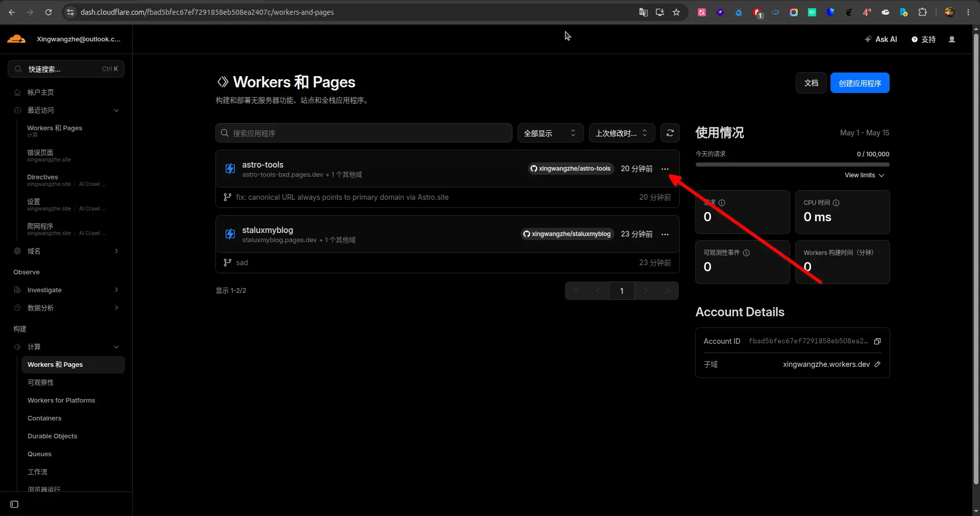
Task: Click the astro-tools Pages icon
Action: [x=230, y=169]
